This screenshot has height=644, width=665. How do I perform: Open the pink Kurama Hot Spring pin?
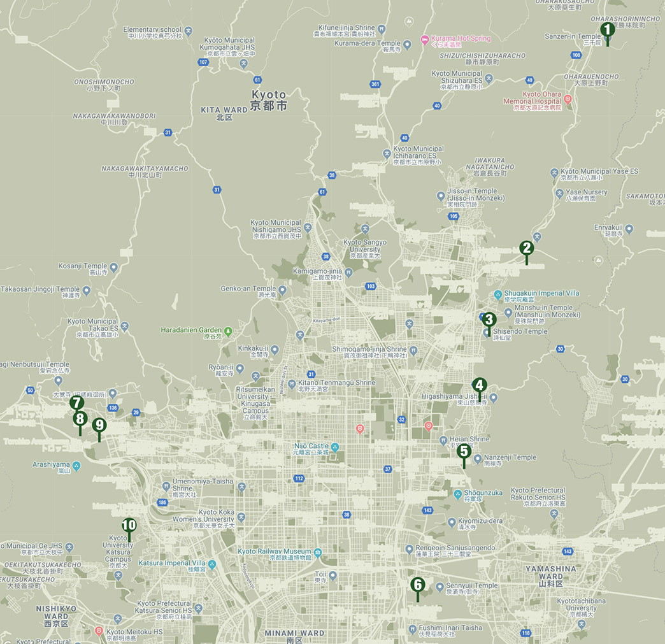tap(424, 40)
